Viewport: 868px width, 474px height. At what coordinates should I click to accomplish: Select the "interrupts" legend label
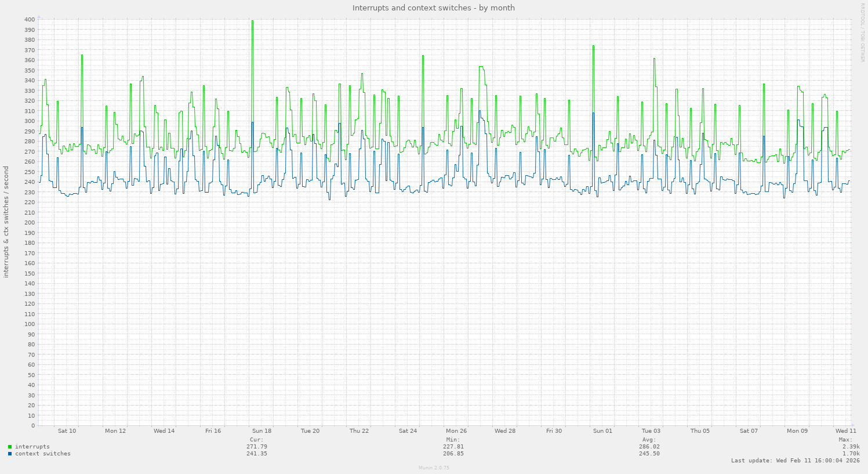pyautogui.click(x=32, y=447)
